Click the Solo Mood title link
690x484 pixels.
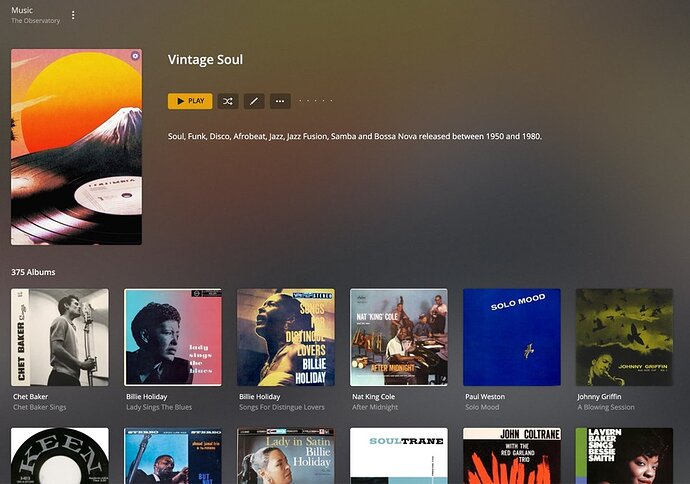coord(482,407)
